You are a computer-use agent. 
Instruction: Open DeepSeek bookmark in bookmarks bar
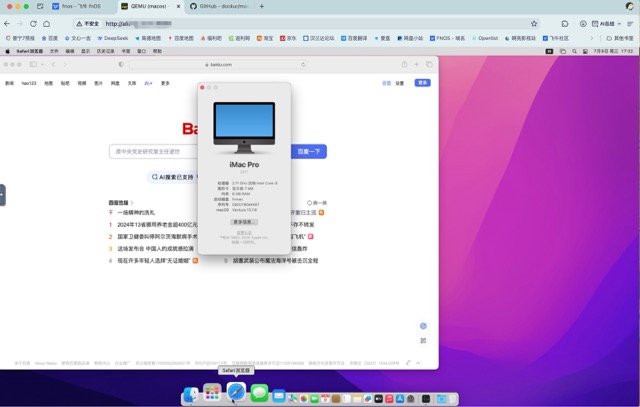pos(113,38)
